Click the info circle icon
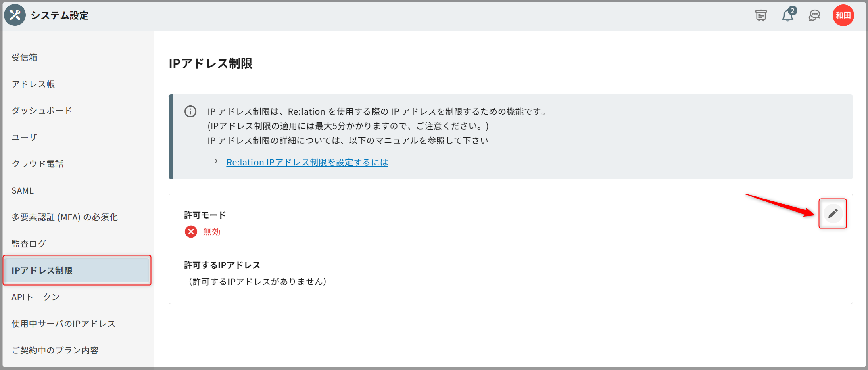The width and height of the screenshot is (868, 370). [x=190, y=111]
